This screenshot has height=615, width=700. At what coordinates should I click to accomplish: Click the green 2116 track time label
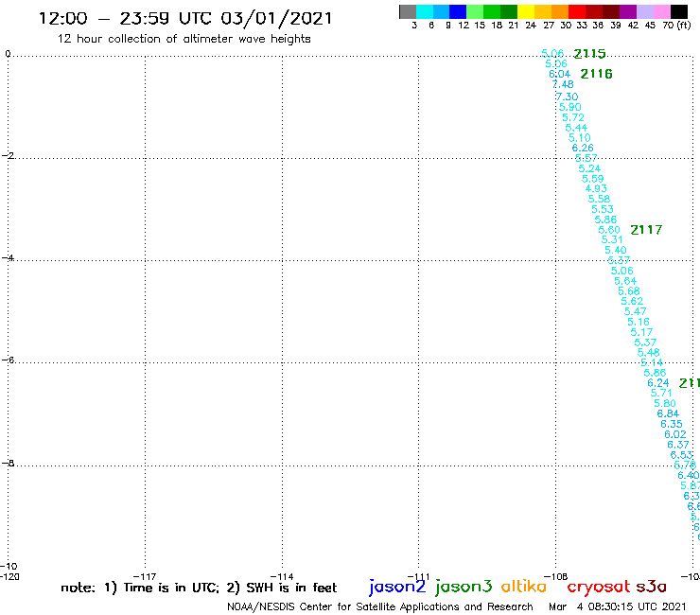pos(596,74)
